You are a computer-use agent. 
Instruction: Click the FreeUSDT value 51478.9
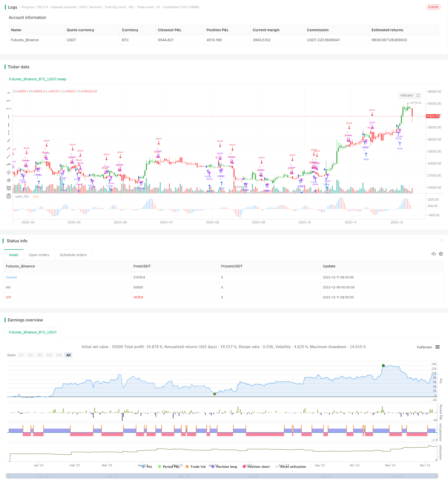point(139,277)
